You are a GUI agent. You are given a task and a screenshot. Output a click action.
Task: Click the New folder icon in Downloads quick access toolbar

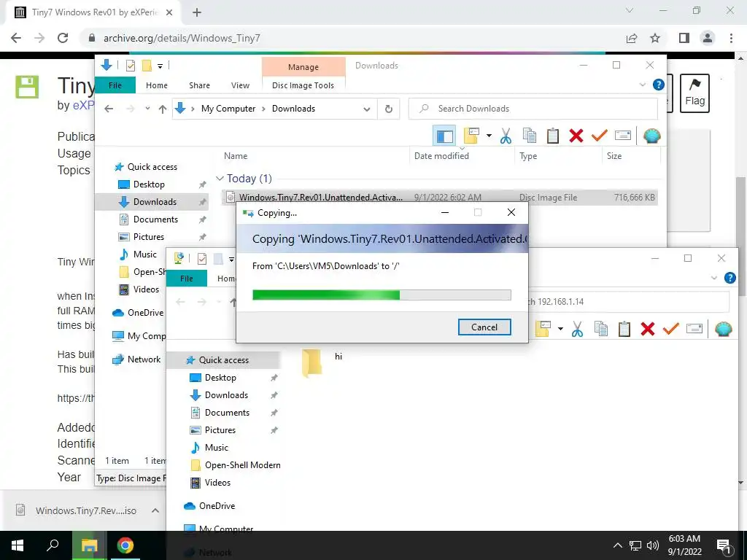click(147, 66)
